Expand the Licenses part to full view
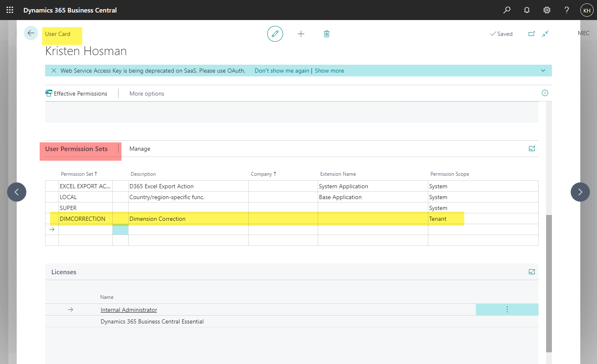This screenshot has width=597, height=364. pos(532,272)
